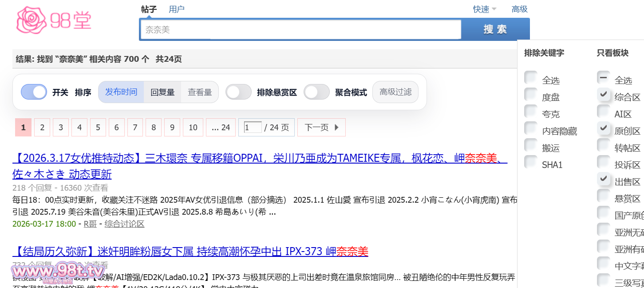Go to results page 5
Viewport: 644px width, 288px height.
98,128
